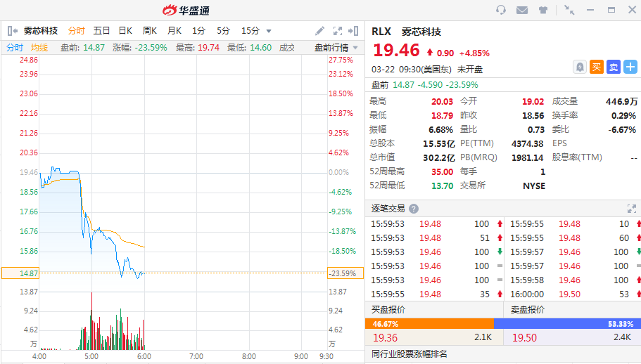Click the 最高 20.03 value
The height and width of the screenshot is (364, 641).
(442, 102)
